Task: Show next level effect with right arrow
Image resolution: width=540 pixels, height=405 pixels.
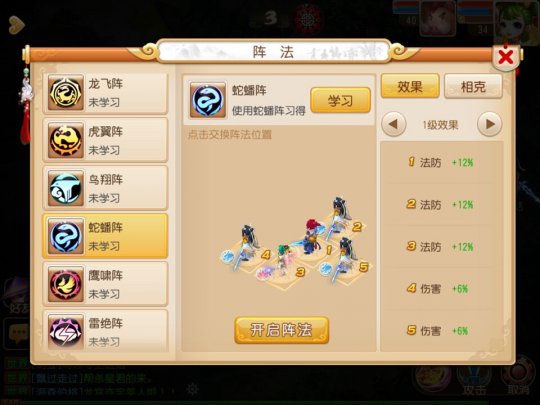Action: (490, 124)
